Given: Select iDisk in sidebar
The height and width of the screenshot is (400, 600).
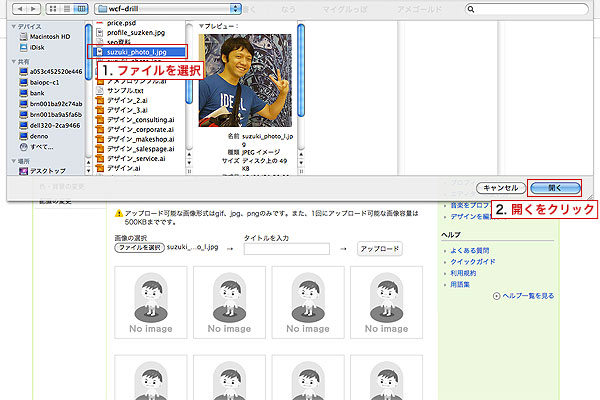Looking at the screenshot, I should click(x=32, y=47).
